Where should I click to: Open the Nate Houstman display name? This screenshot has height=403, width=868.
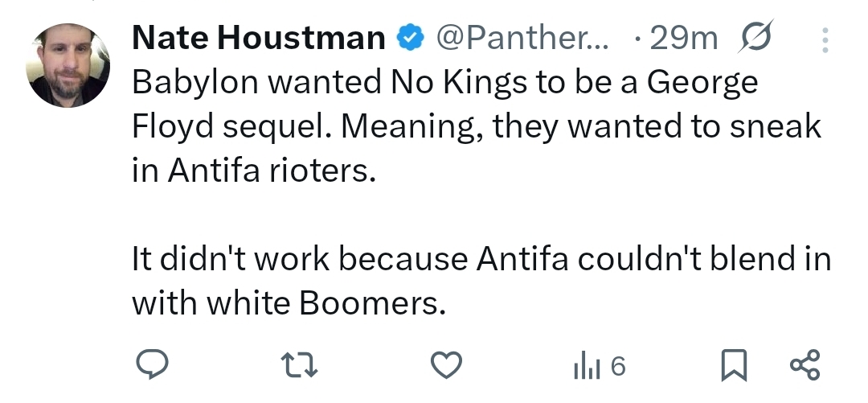(x=258, y=38)
